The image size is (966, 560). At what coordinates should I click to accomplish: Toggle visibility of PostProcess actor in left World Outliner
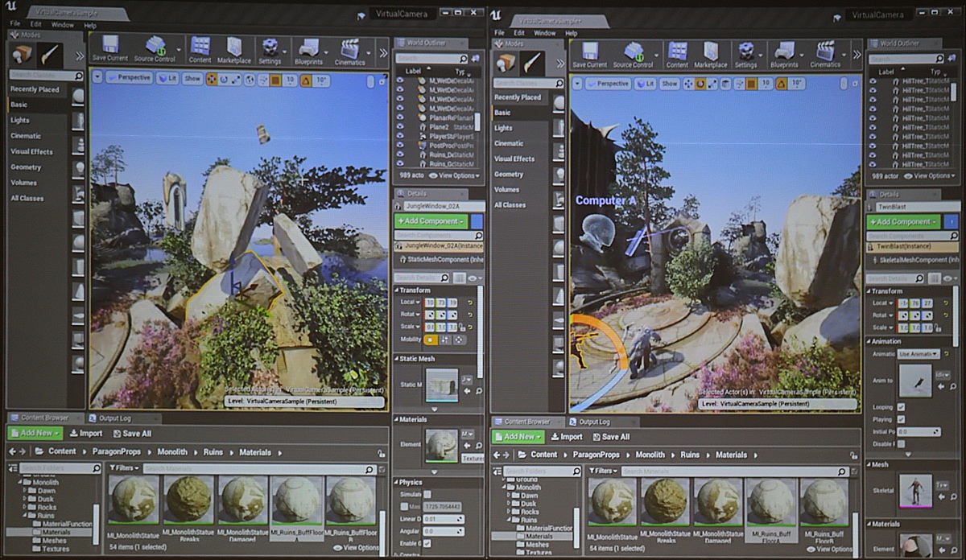point(400,146)
